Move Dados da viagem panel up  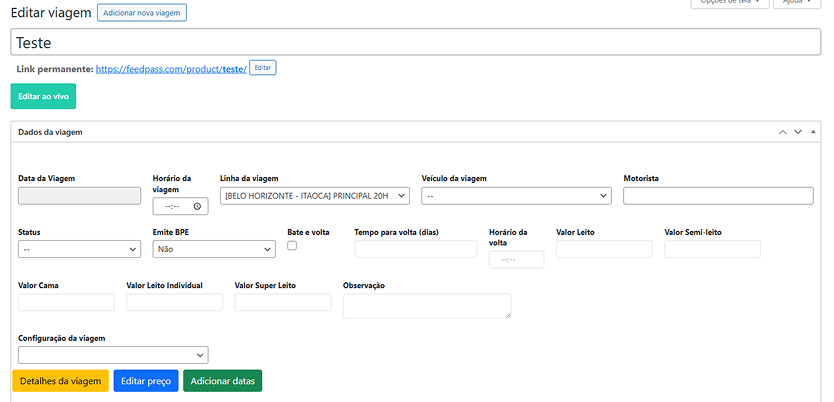point(782,132)
